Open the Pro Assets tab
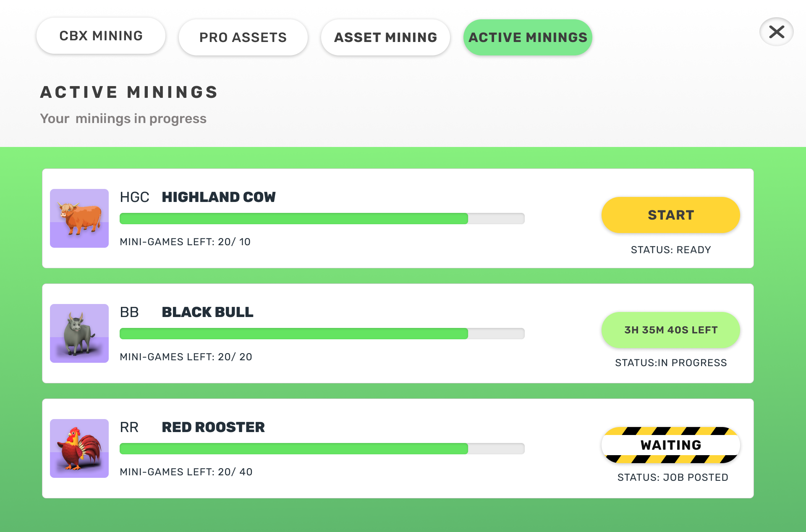Image resolution: width=806 pixels, height=532 pixels. (243, 37)
